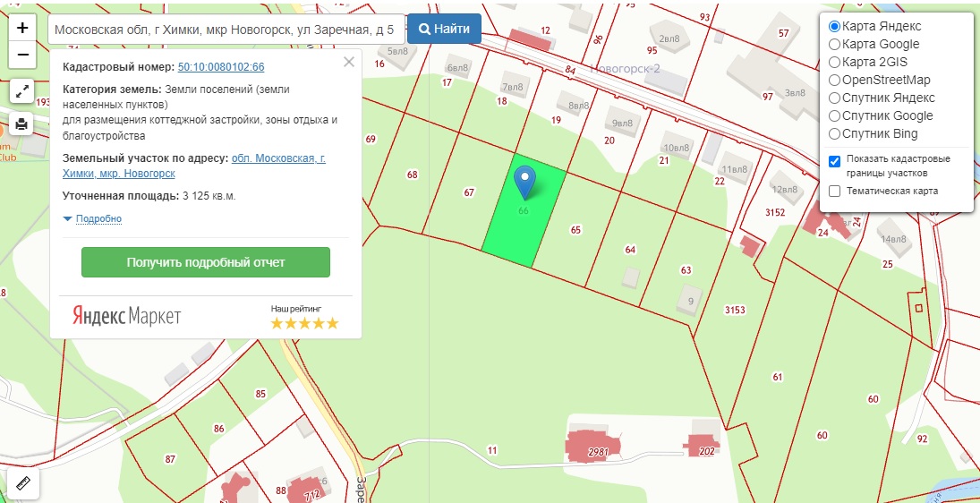
Task: Click the blue map pin marker
Action: pyautogui.click(x=525, y=182)
